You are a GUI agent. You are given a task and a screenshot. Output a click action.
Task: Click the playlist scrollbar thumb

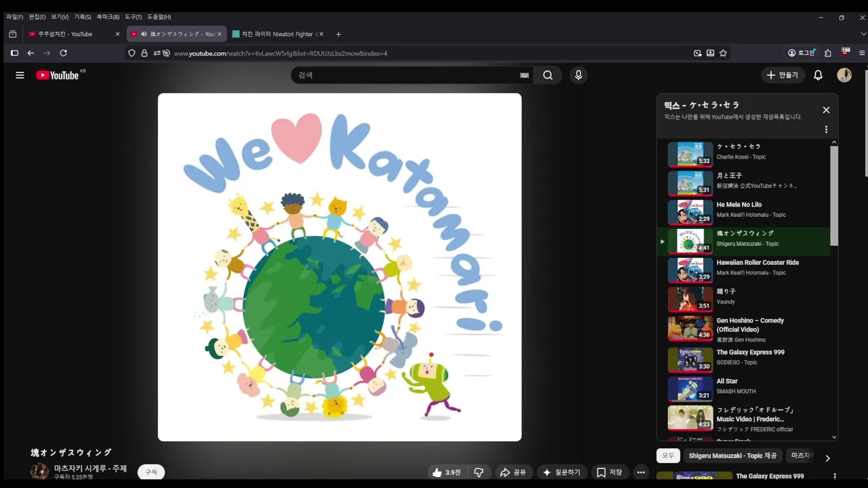click(x=834, y=197)
